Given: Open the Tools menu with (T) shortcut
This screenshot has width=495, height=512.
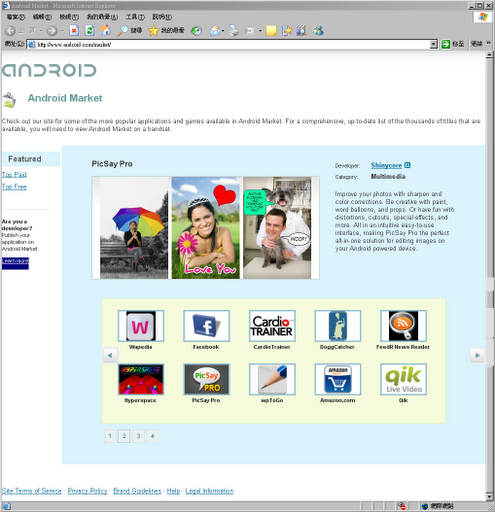Looking at the screenshot, I should (x=135, y=17).
